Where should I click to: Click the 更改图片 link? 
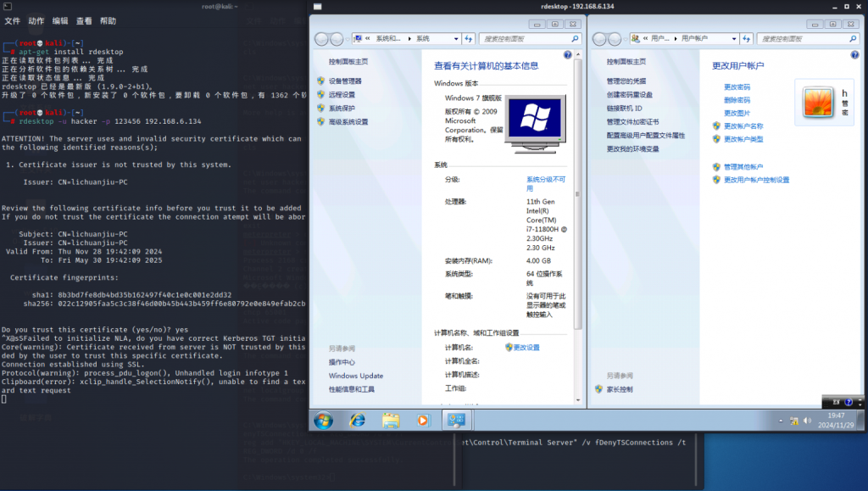click(x=737, y=113)
